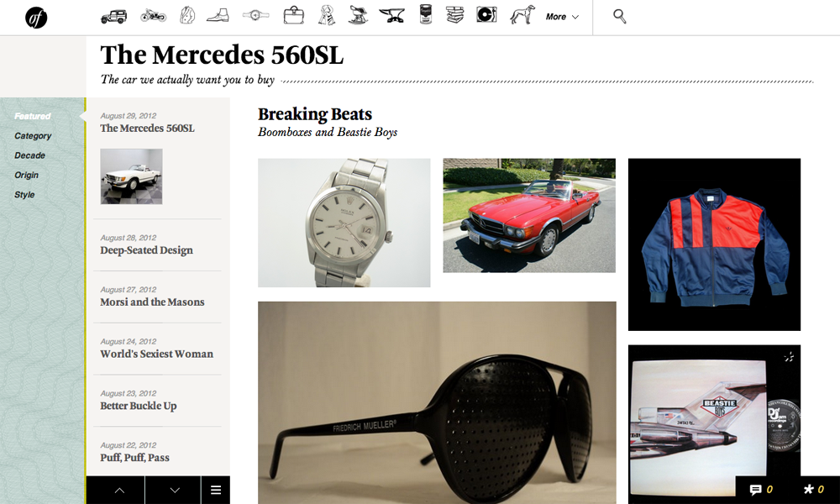Screen dimensions: 840x504
Task: Open the cars category jeep icon
Action: 113,16
